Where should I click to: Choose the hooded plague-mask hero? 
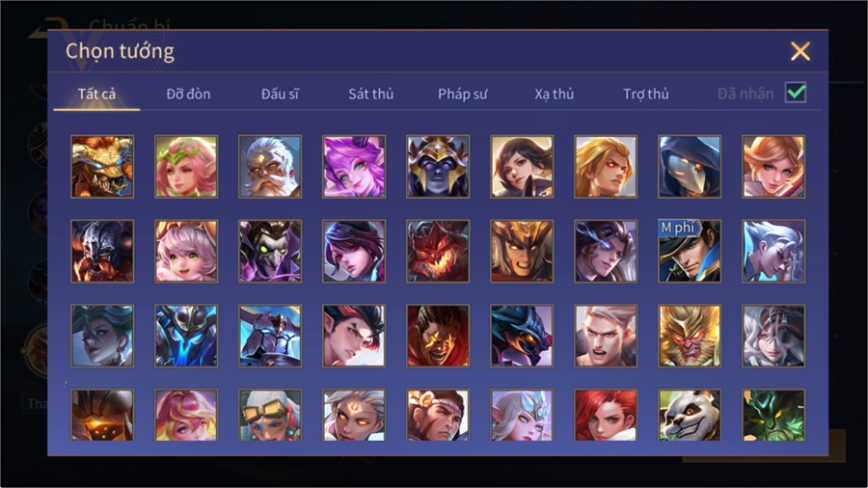(690, 167)
